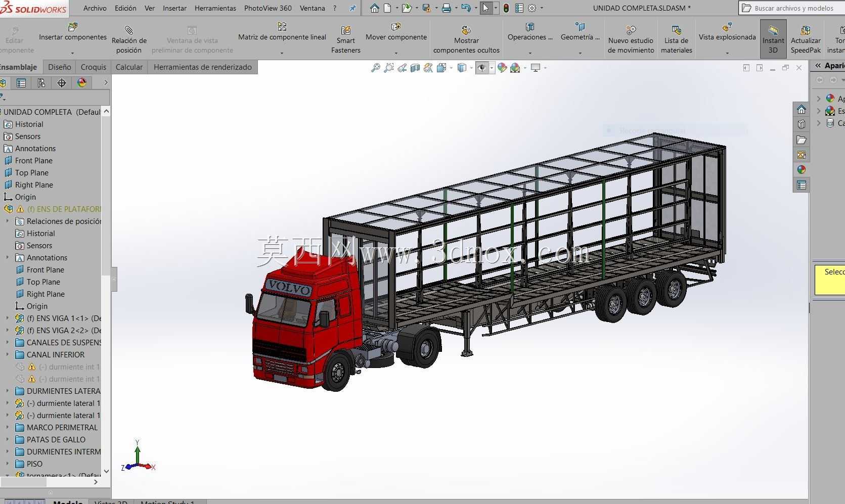Click Relación de posición button
This screenshot has width=845, height=504.
129,39
